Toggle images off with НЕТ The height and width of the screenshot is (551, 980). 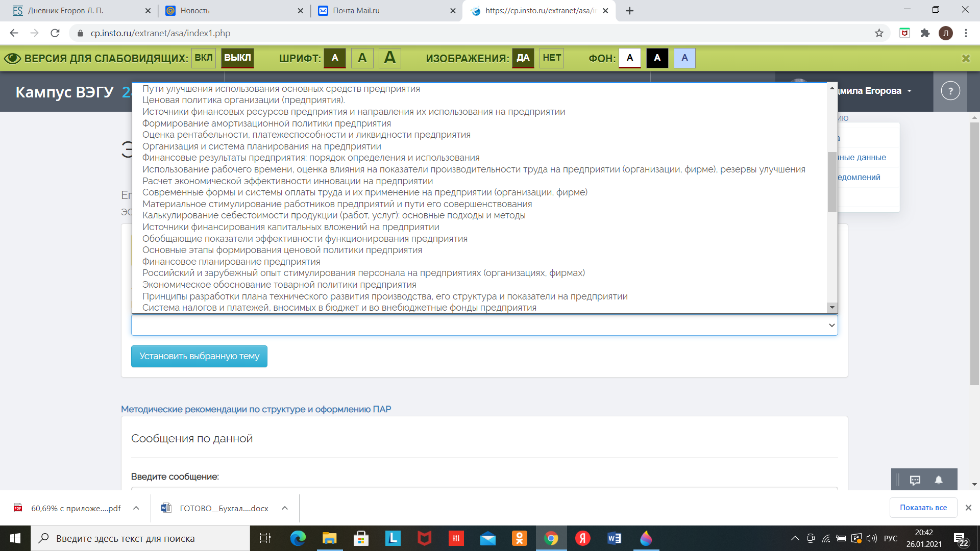552,58
